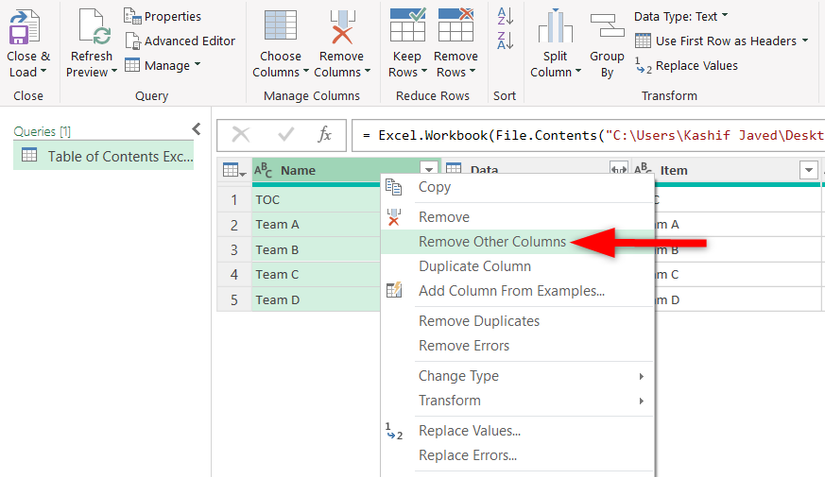
Task: Click the Keep Rows icon
Action: coord(406,26)
